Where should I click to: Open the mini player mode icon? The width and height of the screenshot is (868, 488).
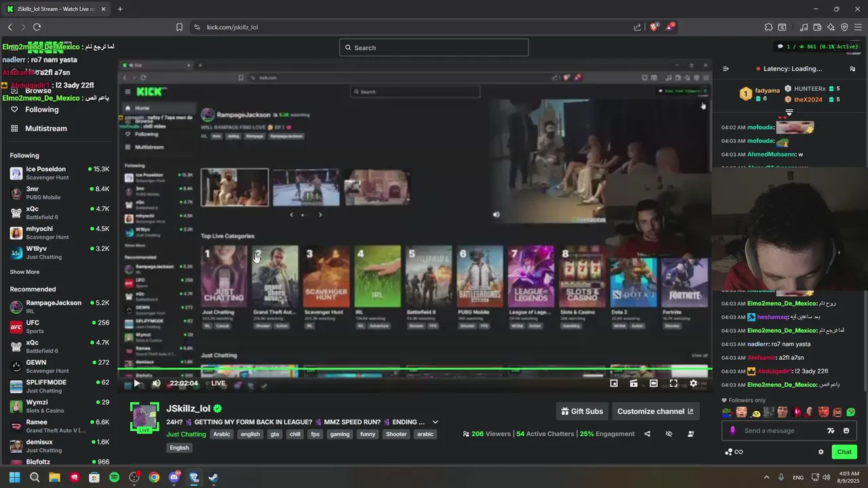[x=614, y=383]
